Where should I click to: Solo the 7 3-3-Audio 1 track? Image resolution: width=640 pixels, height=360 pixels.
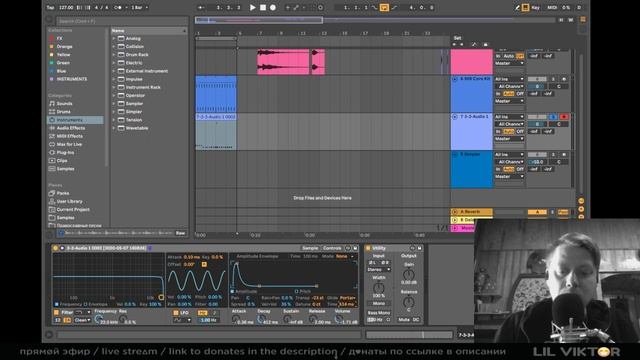pos(553,117)
